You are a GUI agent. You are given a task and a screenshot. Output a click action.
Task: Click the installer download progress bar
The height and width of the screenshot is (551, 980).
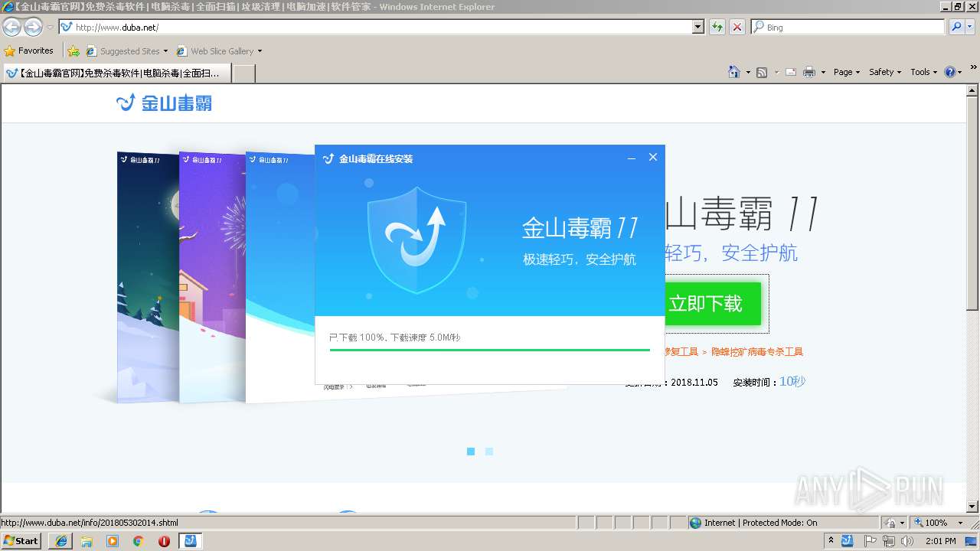489,350
